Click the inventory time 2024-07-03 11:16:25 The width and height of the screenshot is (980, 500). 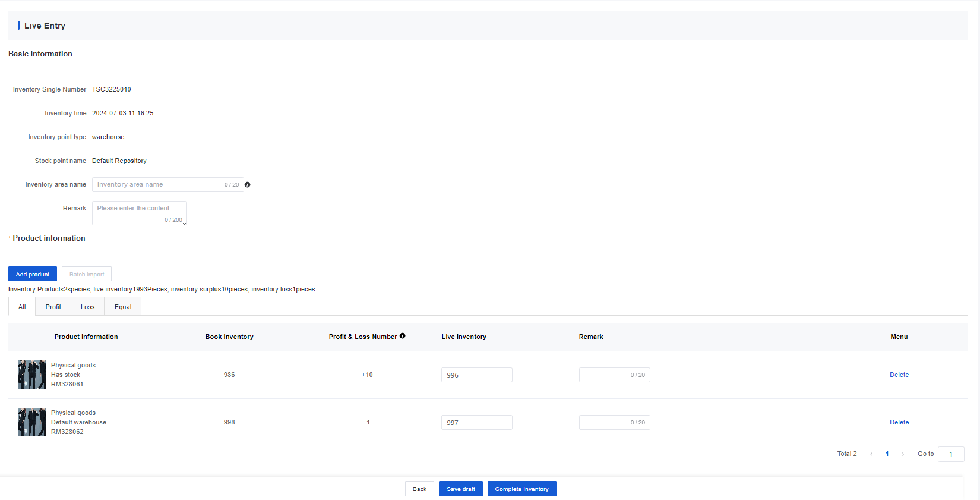click(x=123, y=113)
